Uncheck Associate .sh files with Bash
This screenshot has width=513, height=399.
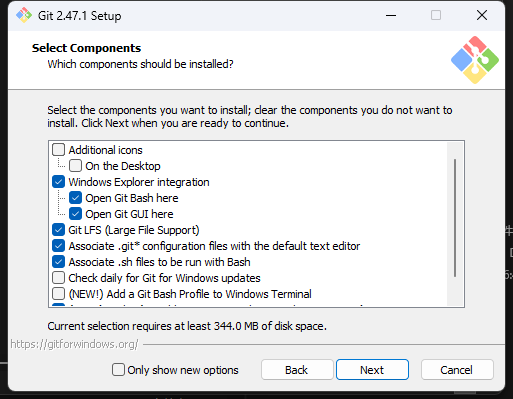(x=58, y=262)
